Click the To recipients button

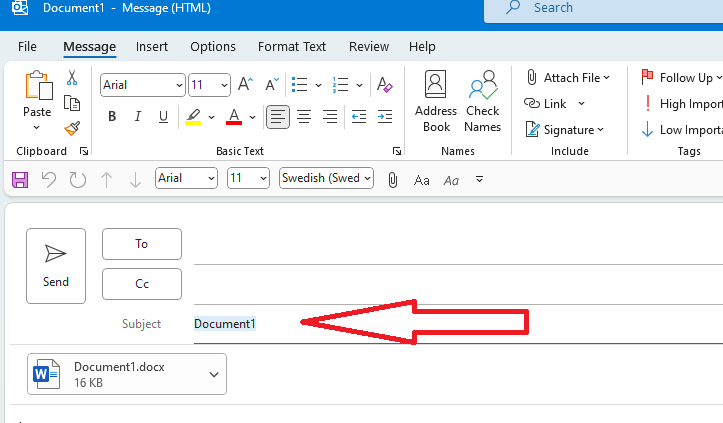tap(142, 244)
